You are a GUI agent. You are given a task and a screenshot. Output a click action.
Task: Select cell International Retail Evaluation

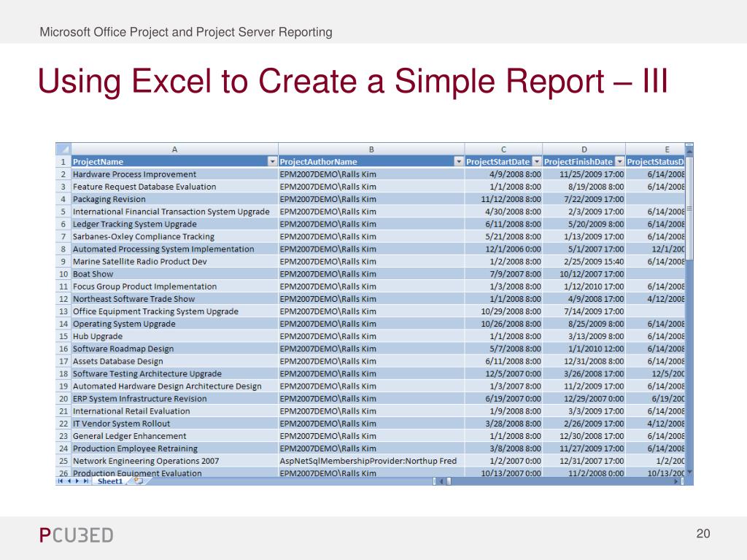(174, 411)
